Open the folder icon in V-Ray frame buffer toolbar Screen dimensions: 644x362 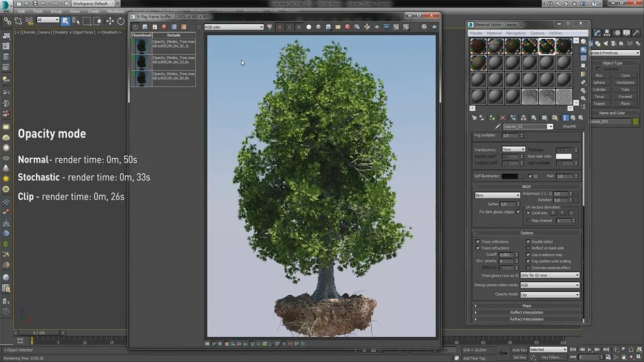click(x=338, y=27)
